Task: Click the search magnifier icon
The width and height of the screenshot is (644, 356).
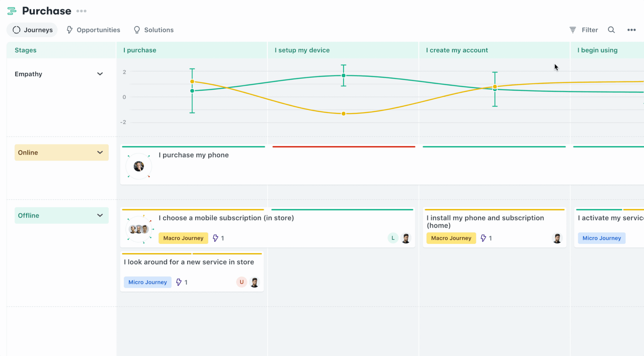Action: pyautogui.click(x=611, y=30)
